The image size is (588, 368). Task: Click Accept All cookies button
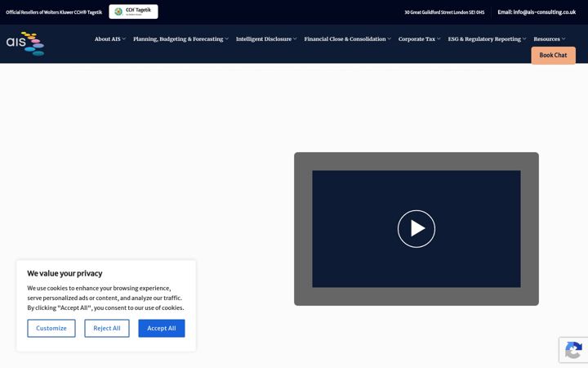(162, 328)
